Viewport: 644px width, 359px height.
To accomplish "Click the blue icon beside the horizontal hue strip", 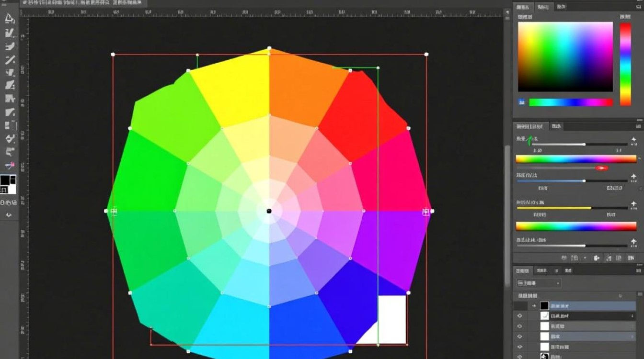I will [521, 102].
